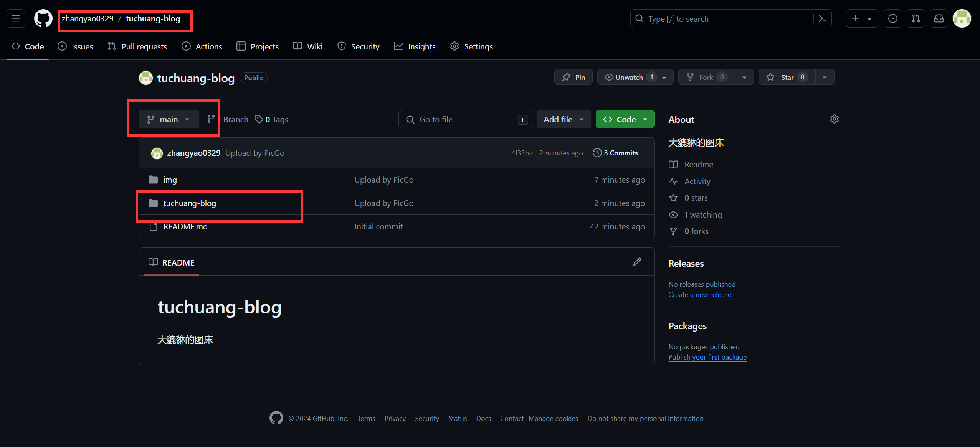Click tuchuang-blog link in breadcrumb
Screen dimensions: 980x447
[153, 18]
